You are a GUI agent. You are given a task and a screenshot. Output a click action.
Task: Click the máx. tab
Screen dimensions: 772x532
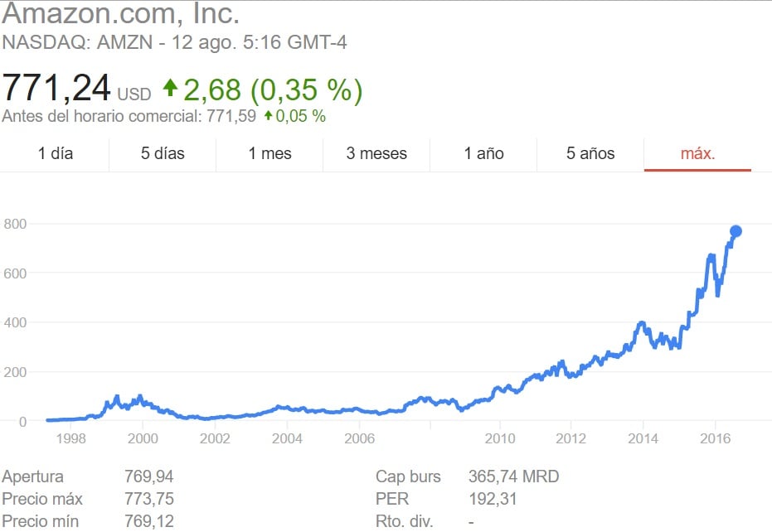tap(697, 153)
